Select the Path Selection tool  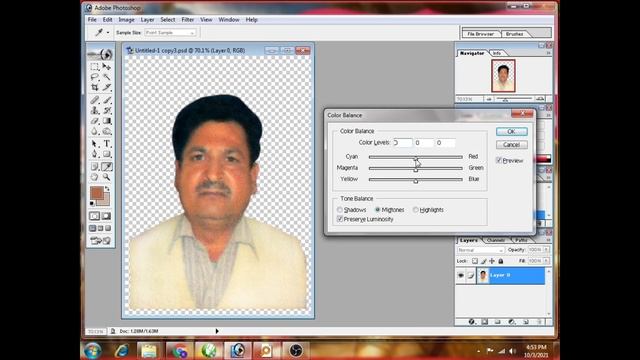95,144
